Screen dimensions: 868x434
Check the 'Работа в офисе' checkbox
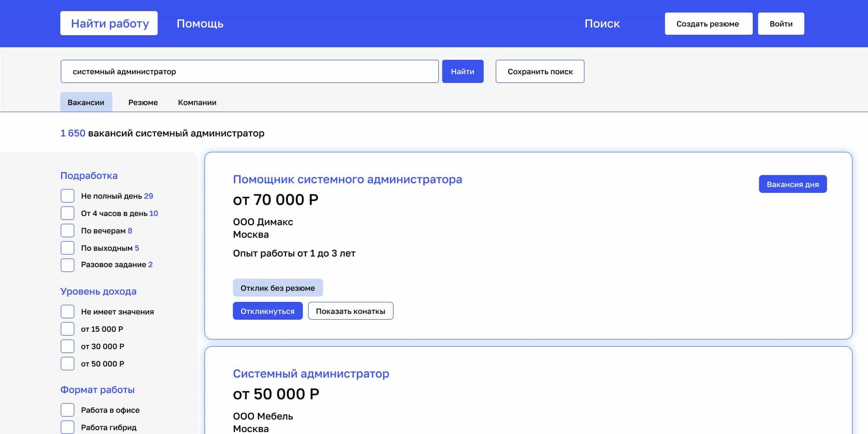point(68,410)
